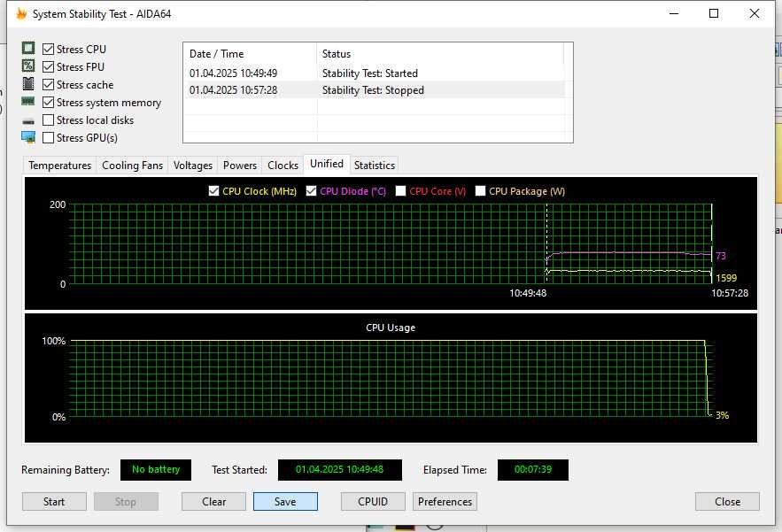Toggle the CPU Diode (°C) graph checkbox
The width and height of the screenshot is (782, 532).
[311, 191]
